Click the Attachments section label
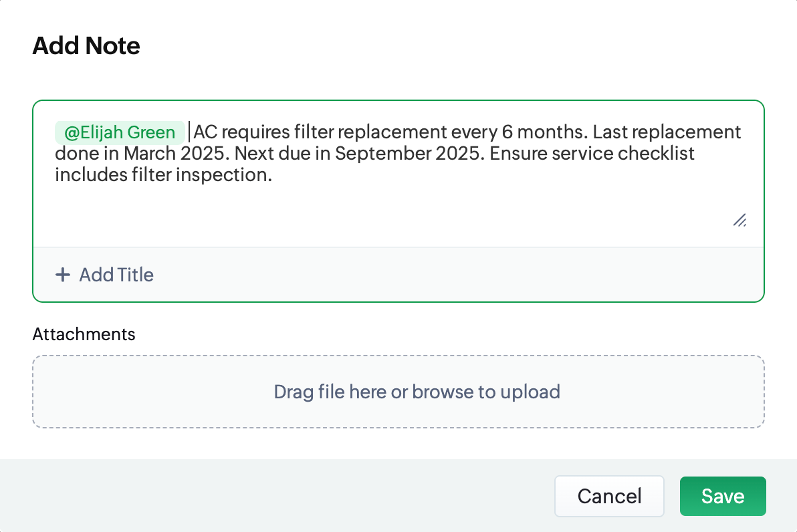 pos(84,334)
